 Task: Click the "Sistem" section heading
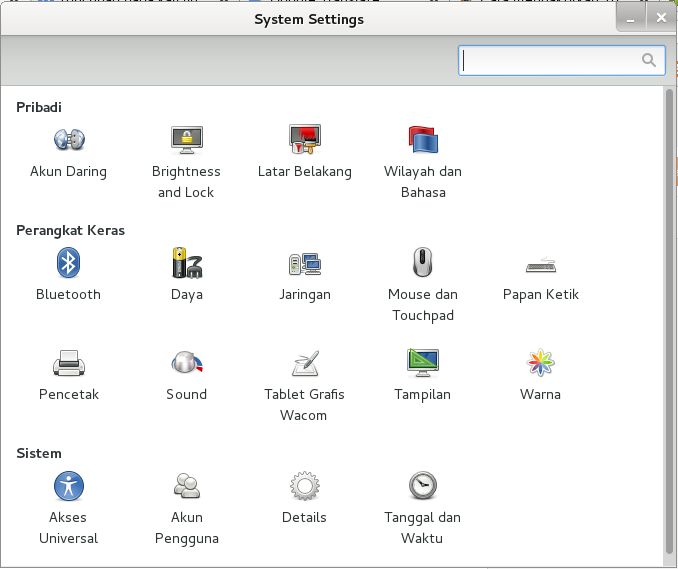point(39,454)
